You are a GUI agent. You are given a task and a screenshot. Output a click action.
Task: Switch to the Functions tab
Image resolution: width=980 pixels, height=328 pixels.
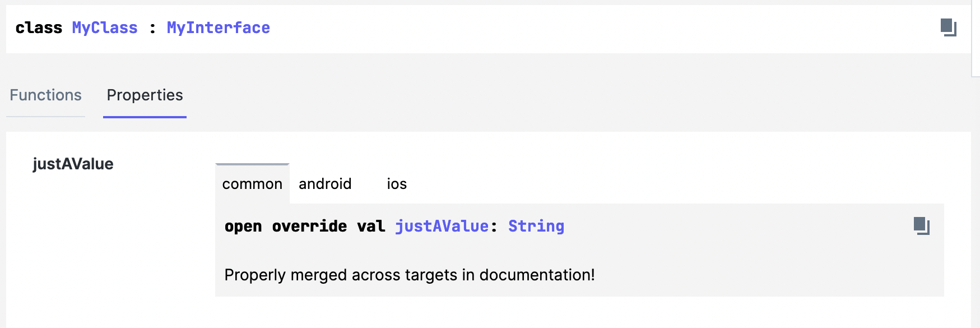(45, 95)
